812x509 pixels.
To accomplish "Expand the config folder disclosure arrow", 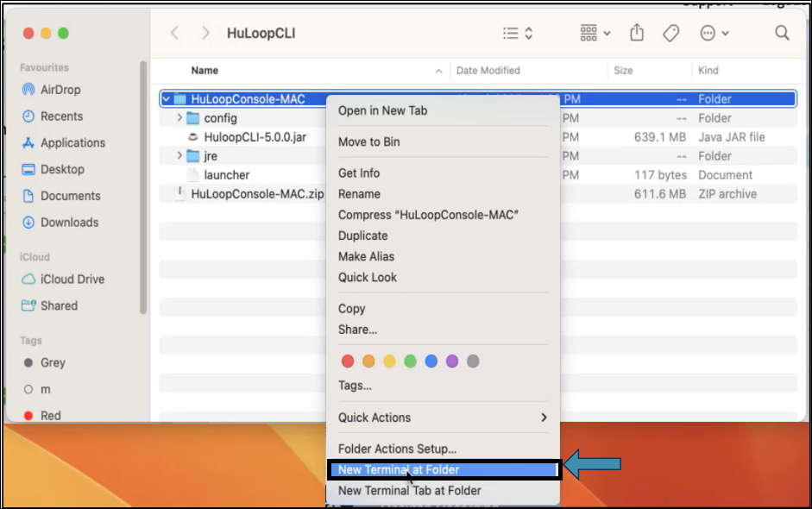I will 179,118.
